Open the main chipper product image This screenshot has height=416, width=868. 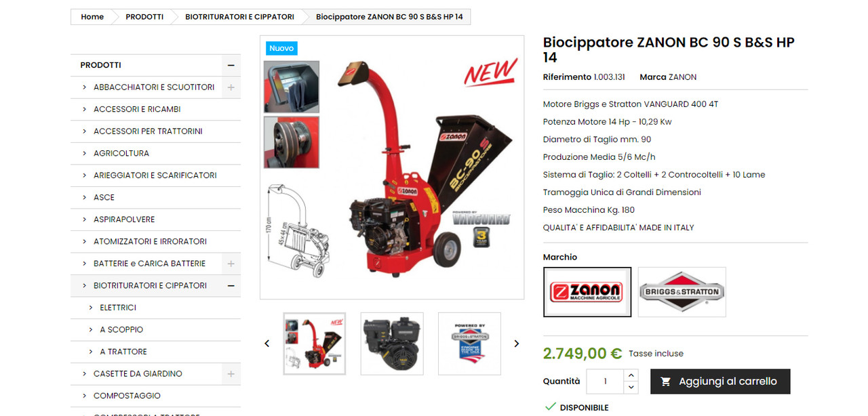[392, 167]
